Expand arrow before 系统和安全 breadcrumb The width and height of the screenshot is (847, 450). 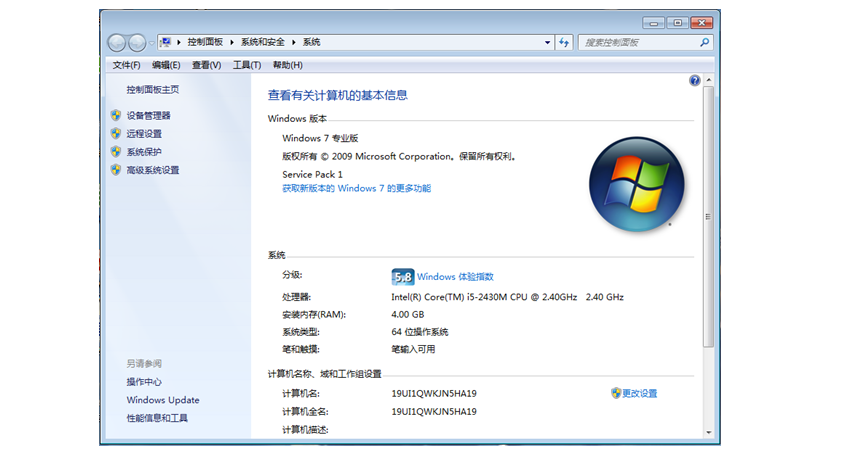coord(232,42)
